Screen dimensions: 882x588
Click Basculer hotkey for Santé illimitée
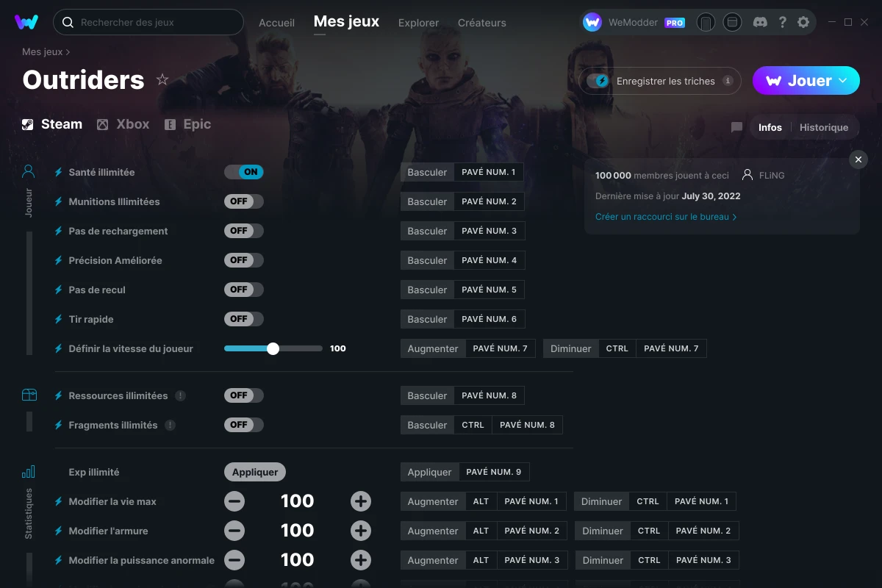point(462,172)
